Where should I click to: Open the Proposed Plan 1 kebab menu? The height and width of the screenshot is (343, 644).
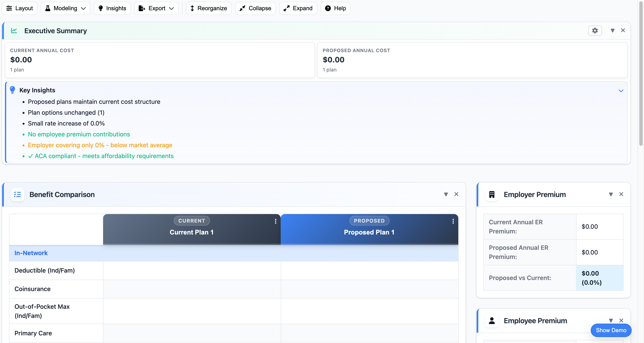click(453, 221)
